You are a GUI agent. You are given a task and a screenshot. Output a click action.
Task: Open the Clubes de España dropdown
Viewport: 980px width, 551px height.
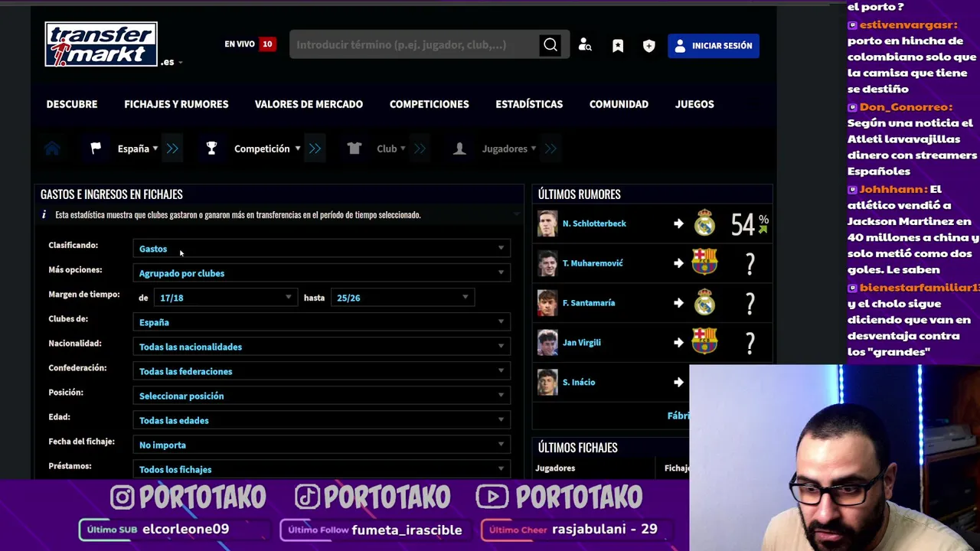[x=322, y=322]
